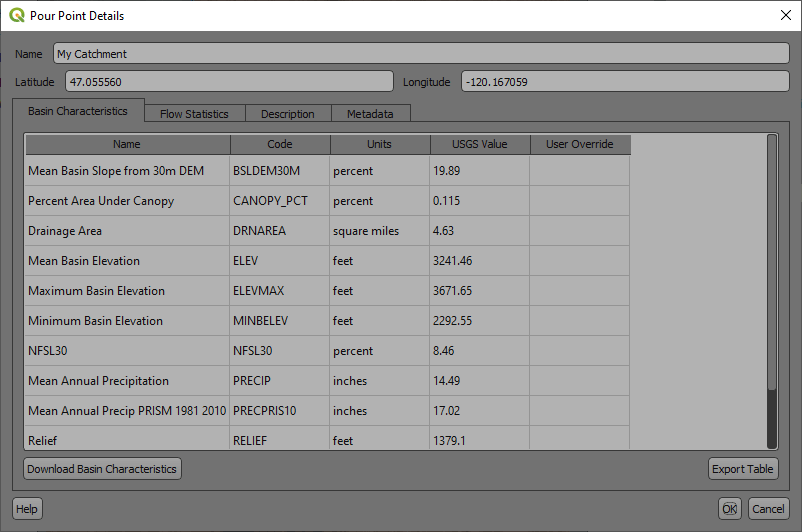Click User Override cell for Mean Annual Precipitation

(x=580, y=381)
